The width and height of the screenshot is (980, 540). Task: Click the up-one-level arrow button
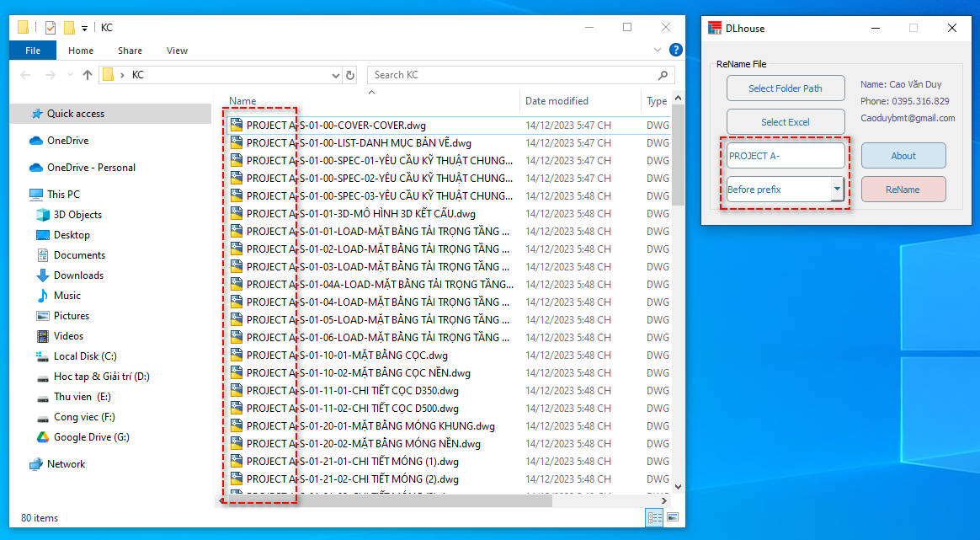click(88, 75)
